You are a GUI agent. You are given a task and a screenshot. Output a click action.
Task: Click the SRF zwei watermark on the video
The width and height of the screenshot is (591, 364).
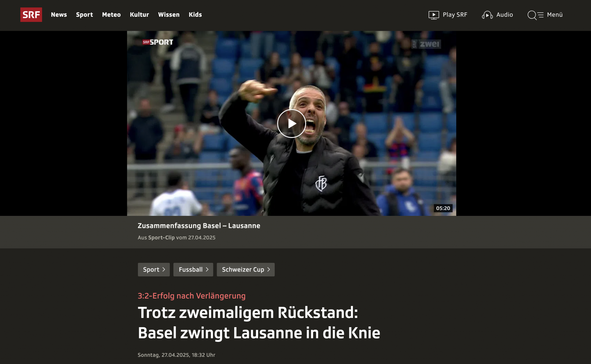(426, 44)
